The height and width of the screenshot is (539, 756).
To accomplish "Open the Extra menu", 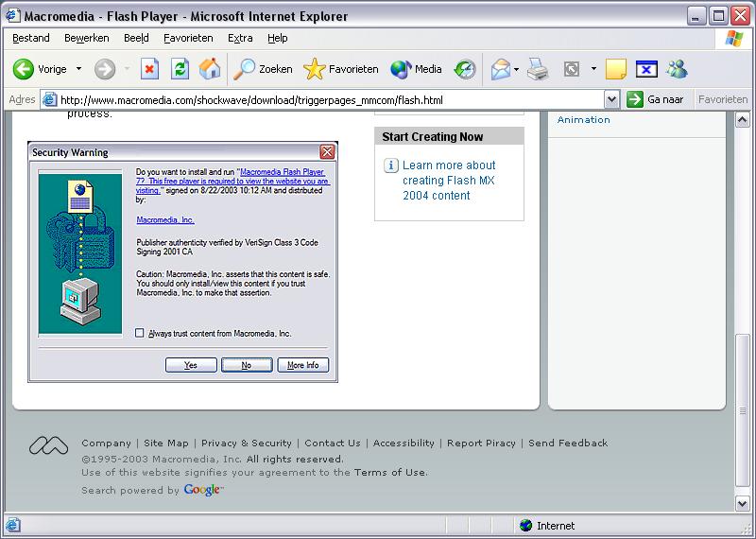I will click(240, 38).
